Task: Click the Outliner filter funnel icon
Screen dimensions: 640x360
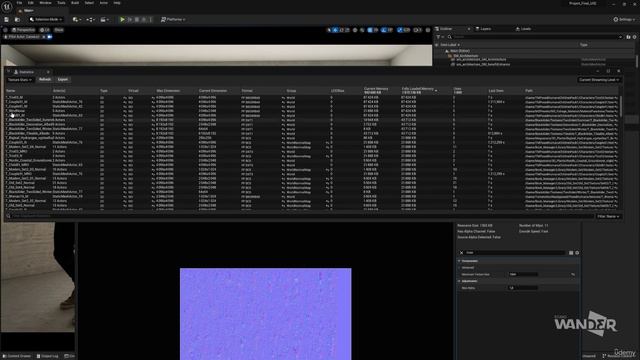Action: pos(439,37)
